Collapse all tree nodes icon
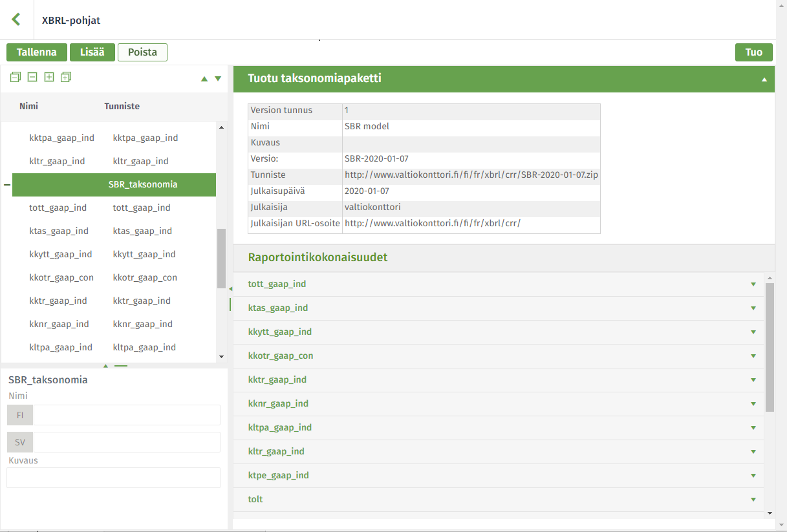This screenshot has width=787, height=532. pyautogui.click(x=16, y=77)
